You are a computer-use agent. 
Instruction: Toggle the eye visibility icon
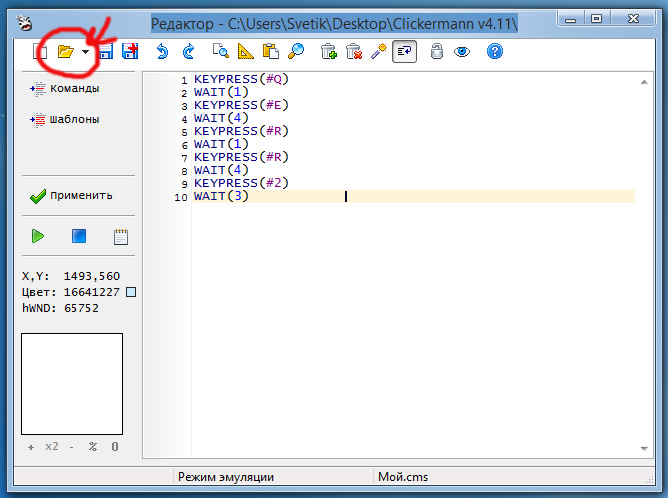pos(462,52)
